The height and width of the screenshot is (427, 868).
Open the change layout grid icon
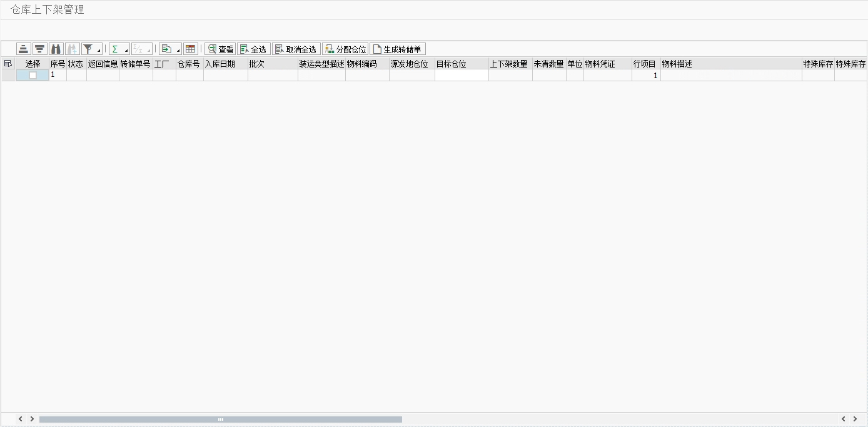(191, 49)
